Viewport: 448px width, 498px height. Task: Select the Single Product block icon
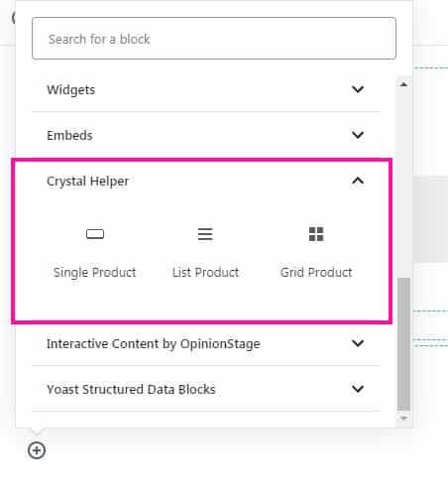click(x=95, y=234)
